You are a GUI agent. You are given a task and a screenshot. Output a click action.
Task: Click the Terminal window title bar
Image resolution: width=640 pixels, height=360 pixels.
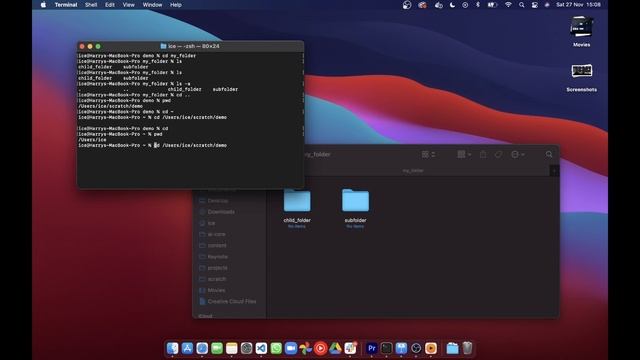pos(190,46)
